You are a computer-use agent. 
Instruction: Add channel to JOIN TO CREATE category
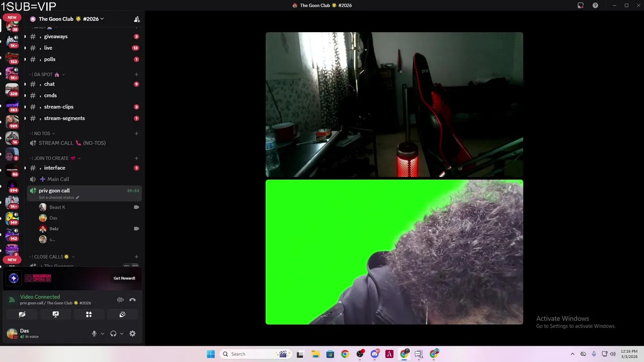pos(136,158)
